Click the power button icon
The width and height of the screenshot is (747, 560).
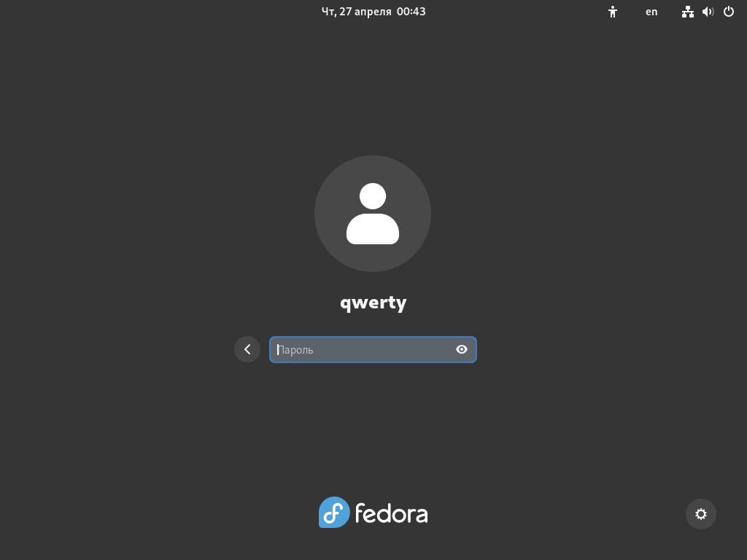[729, 12]
